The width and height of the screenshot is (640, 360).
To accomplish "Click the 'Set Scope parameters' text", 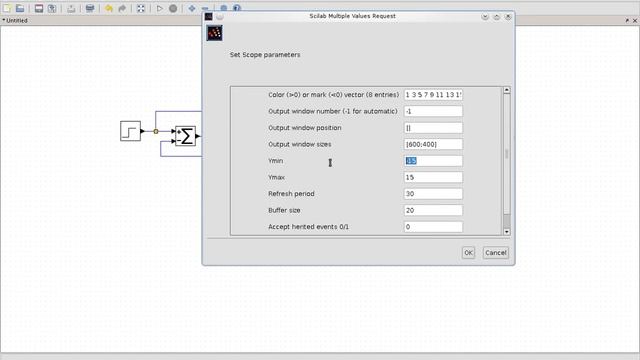I will pos(265,55).
